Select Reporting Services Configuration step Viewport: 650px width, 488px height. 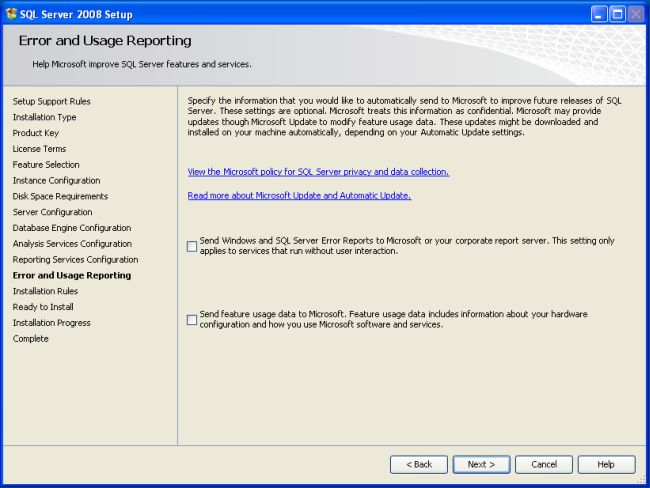[x=75, y=260]
